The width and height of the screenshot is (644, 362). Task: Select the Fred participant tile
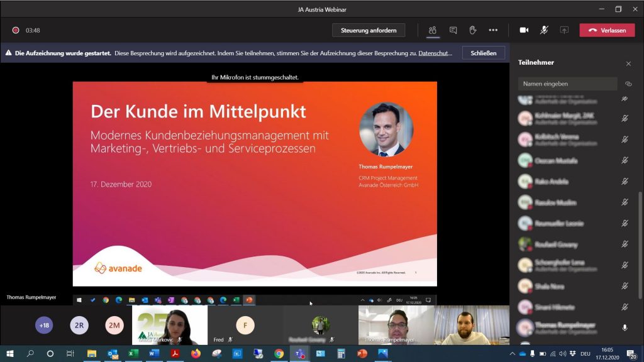245,326
